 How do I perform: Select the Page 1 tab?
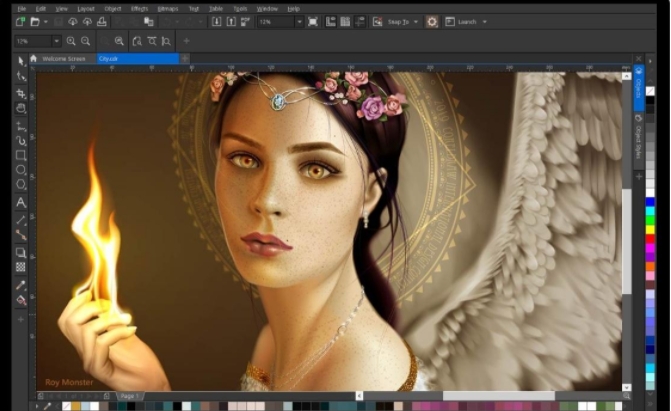point(130,396)
